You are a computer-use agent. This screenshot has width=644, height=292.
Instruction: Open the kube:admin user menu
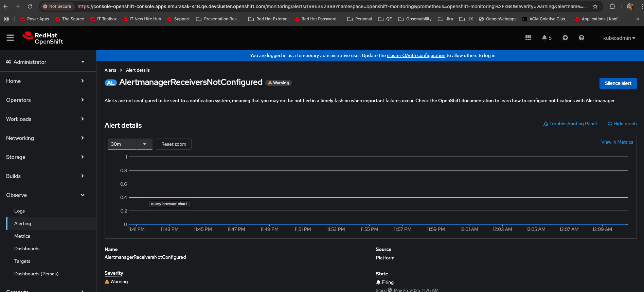coord(619,38)
